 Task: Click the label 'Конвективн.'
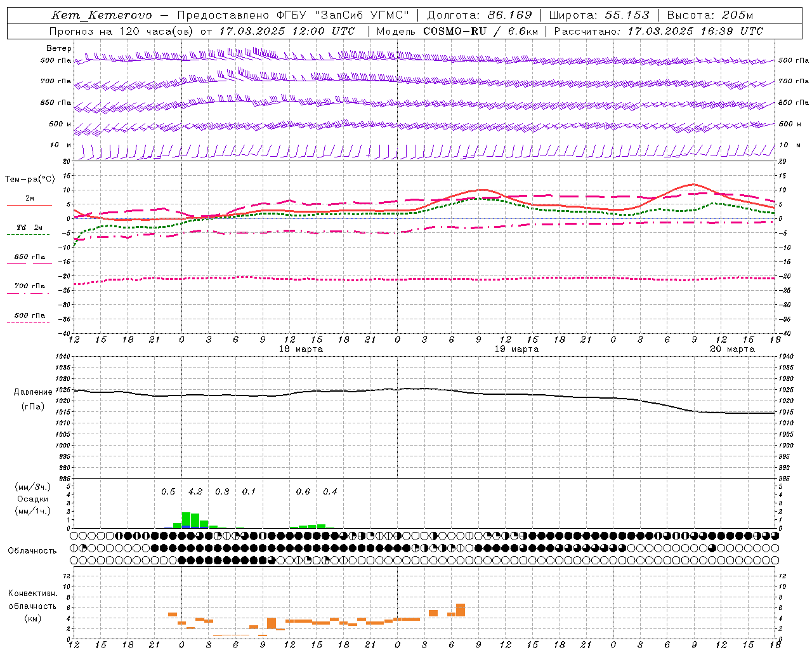pyautogui.click(x=33, y=594)
